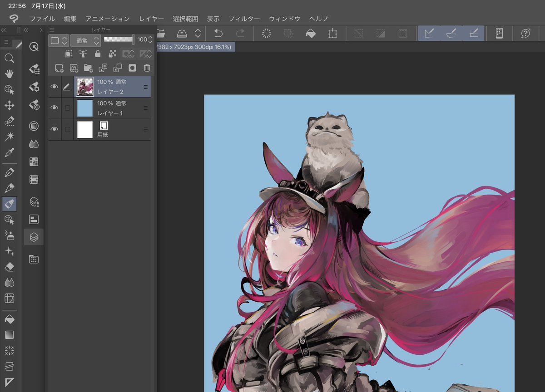This screenshot has width=545, height=392.
Task: Open the アニメーション menu
Action: pos(108,19)
